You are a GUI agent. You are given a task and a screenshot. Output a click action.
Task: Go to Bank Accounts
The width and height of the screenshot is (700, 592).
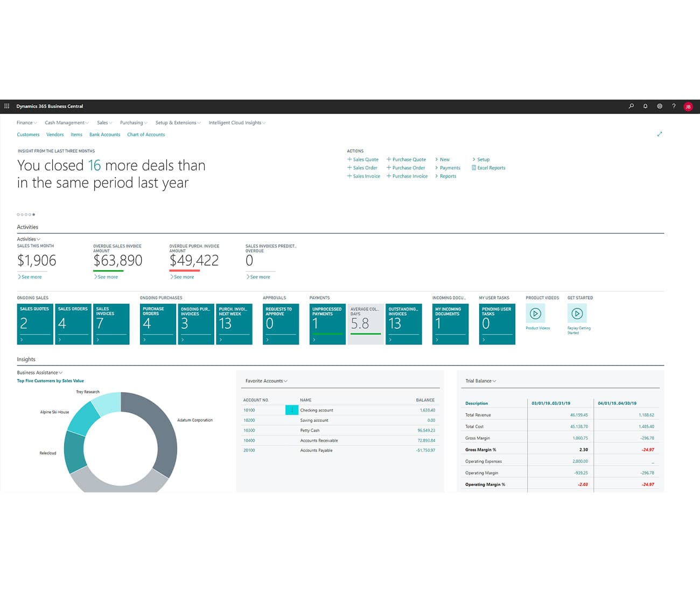104,135
